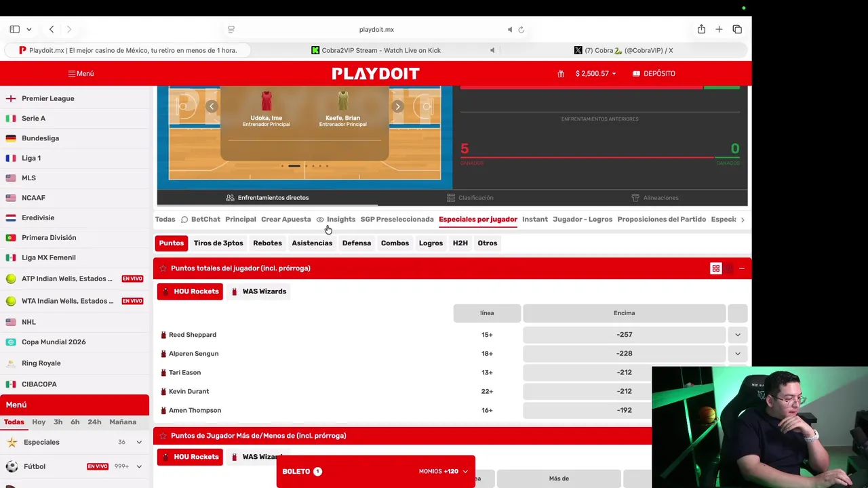The image size is (868, 488).
Task: Switch to the Cobra X tab
Action: (624, 50)
